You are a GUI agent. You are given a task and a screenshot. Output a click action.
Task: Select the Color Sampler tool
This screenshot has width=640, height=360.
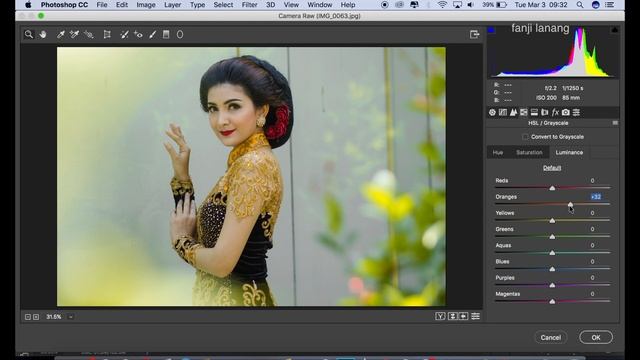click(x=74, y=35)
